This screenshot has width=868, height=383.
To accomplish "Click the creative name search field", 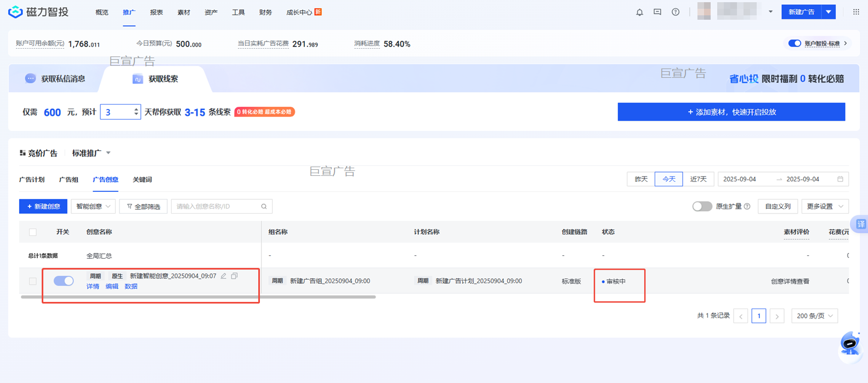I will 217,207.
